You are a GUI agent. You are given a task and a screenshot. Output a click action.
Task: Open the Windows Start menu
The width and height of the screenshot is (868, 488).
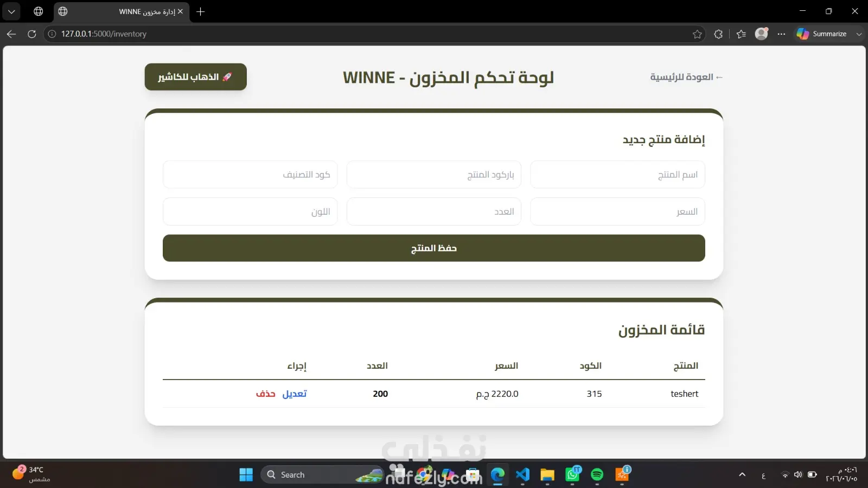tap(246, 475)
